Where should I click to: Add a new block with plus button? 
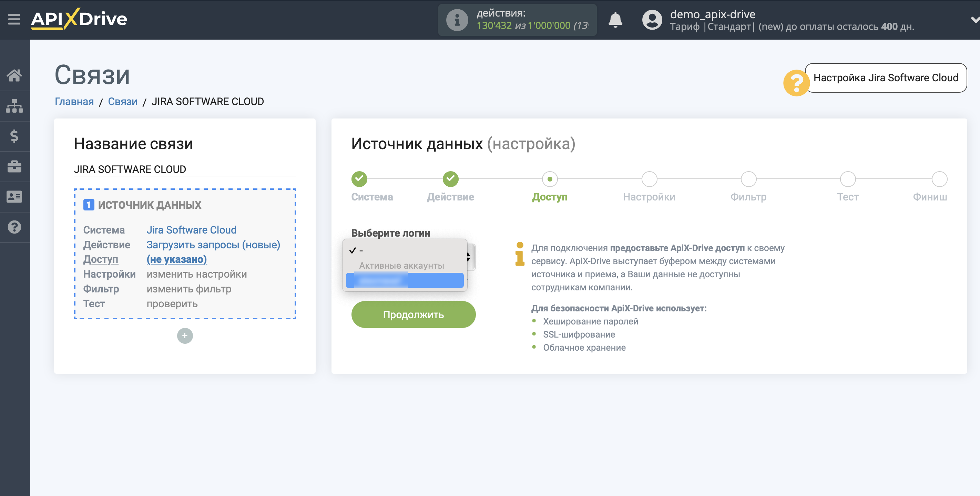185,336
